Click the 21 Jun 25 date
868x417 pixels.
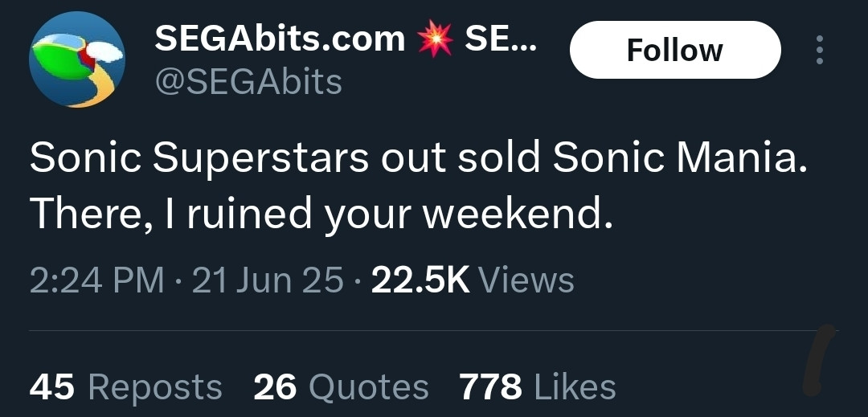268,280
